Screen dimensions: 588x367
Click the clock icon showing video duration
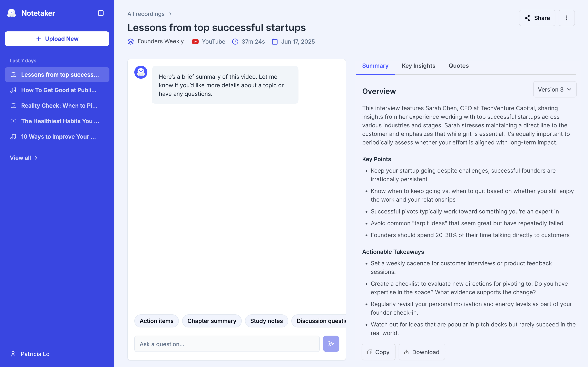(235, 42)
